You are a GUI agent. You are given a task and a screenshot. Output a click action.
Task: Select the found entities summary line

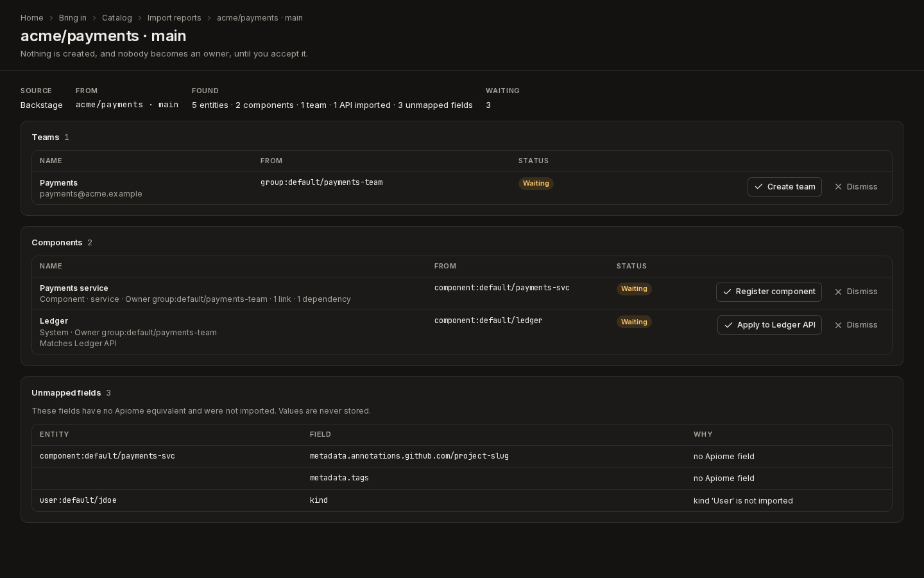tap(332, 105)
